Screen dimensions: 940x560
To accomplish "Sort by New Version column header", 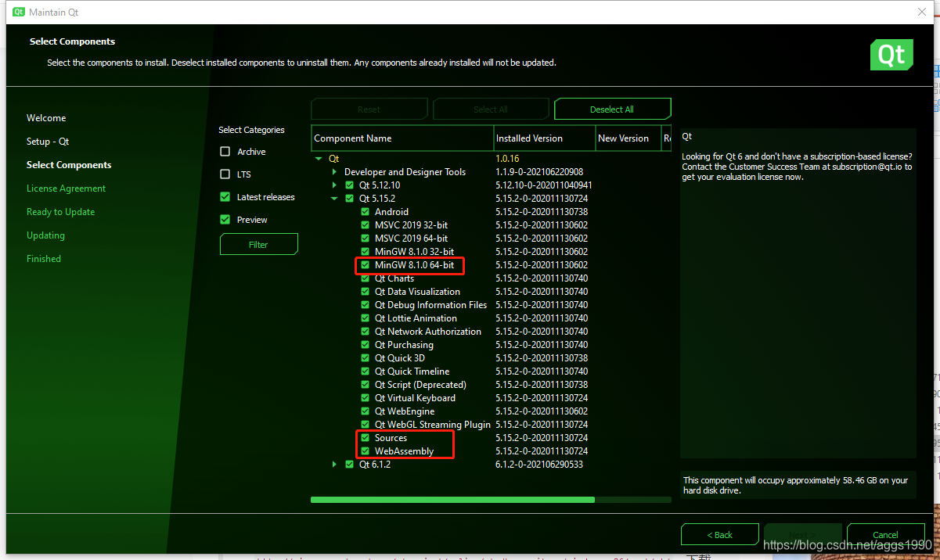I will [628, 138].
